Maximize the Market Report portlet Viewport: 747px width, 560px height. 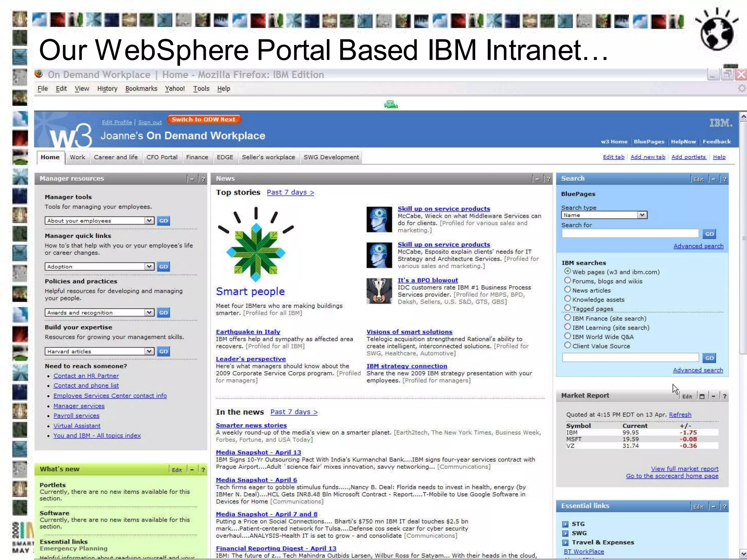[702, 396]
